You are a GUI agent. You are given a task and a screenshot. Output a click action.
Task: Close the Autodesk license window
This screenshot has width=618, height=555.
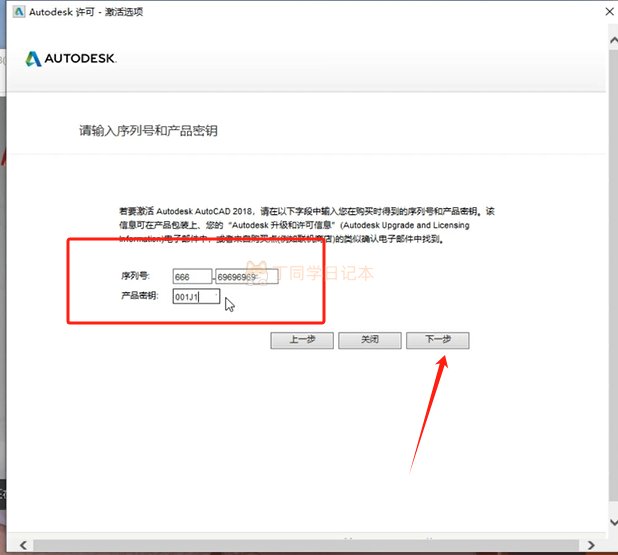(x=609, y=11)
